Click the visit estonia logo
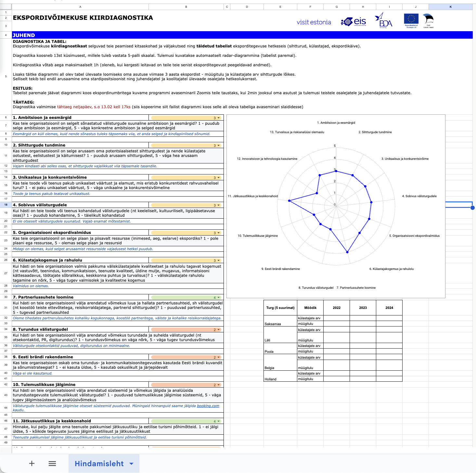The image size is (476, 473). tap(314, 22)
